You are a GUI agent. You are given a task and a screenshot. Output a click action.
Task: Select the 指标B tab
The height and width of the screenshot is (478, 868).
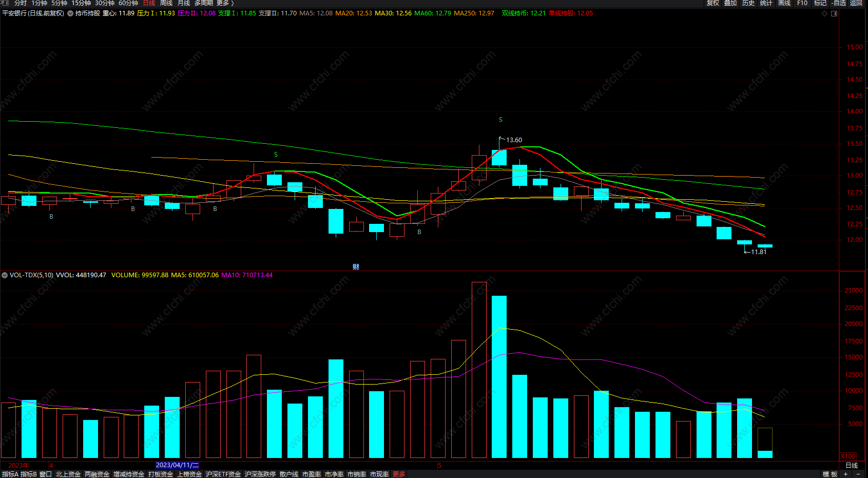[29, 474]
